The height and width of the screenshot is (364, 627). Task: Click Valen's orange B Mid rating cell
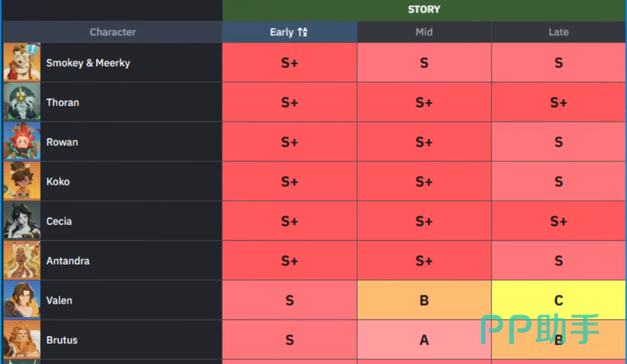tap(424, 300)
